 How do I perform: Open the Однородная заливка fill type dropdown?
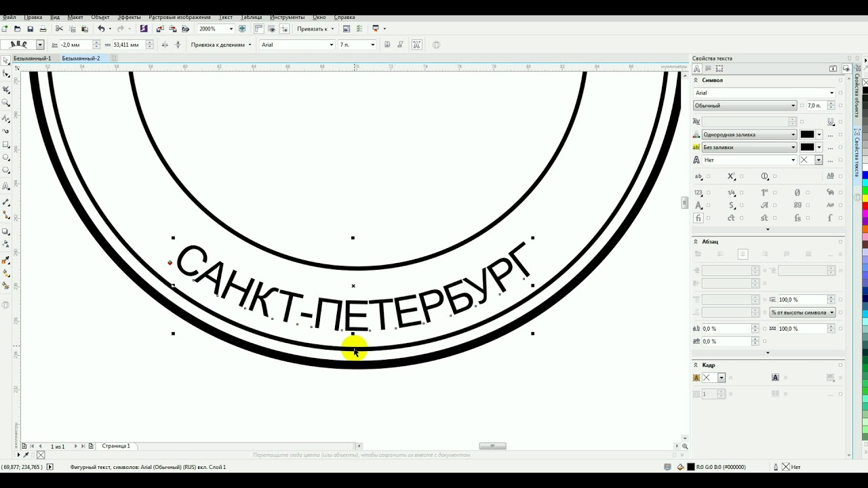click(793, 135)
